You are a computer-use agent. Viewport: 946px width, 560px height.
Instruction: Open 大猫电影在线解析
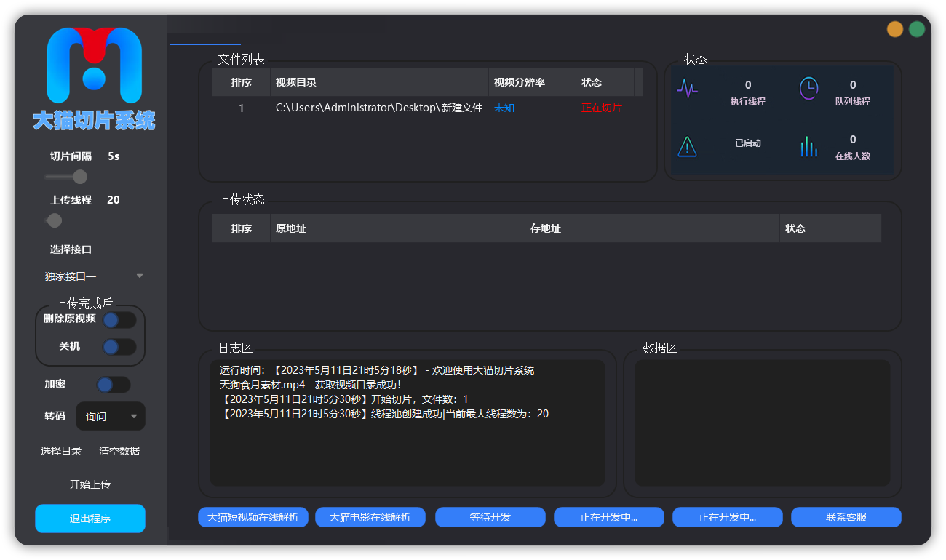(x=370, y=517)
